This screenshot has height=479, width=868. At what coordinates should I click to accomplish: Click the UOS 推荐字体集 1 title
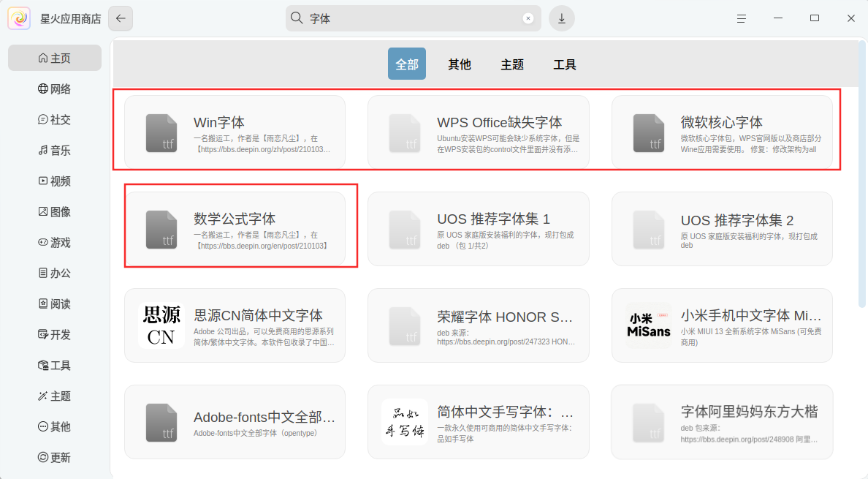coord(493,219)
